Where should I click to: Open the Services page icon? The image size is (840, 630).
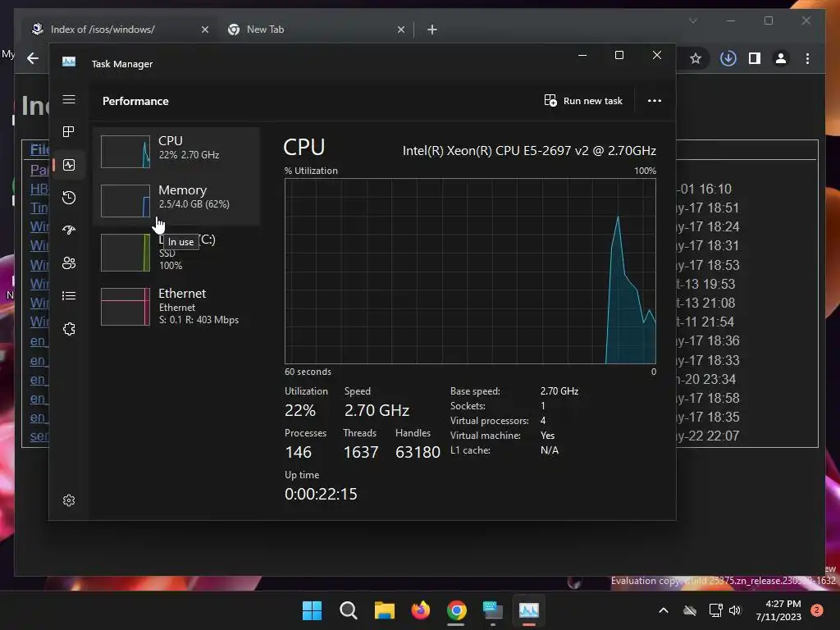click(69, 329)
